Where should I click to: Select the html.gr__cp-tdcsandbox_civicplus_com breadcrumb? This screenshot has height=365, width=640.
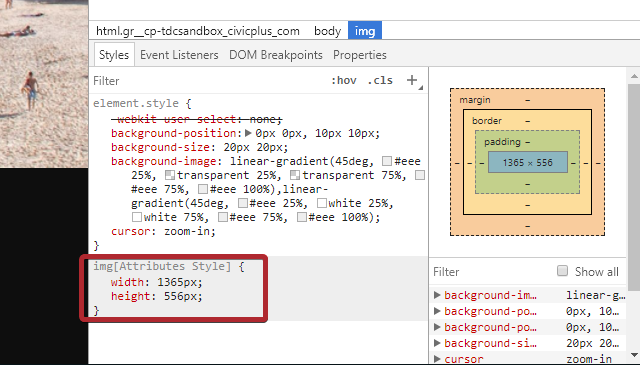point(198,31)
